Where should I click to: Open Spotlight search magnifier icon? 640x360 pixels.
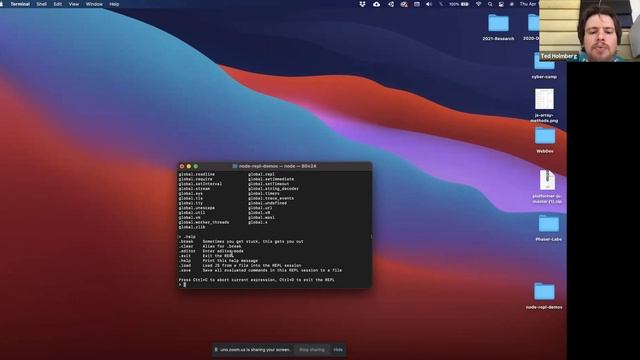tap(490, 4)
